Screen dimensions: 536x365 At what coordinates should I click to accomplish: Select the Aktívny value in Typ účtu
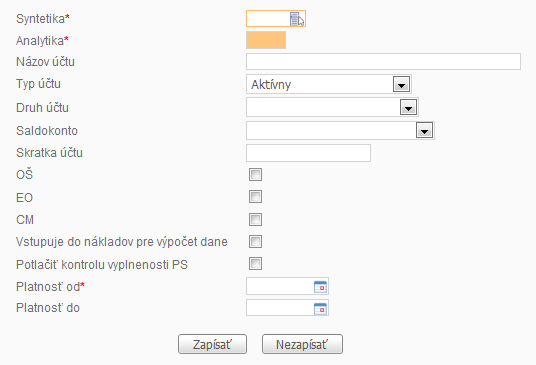[271, 84]
